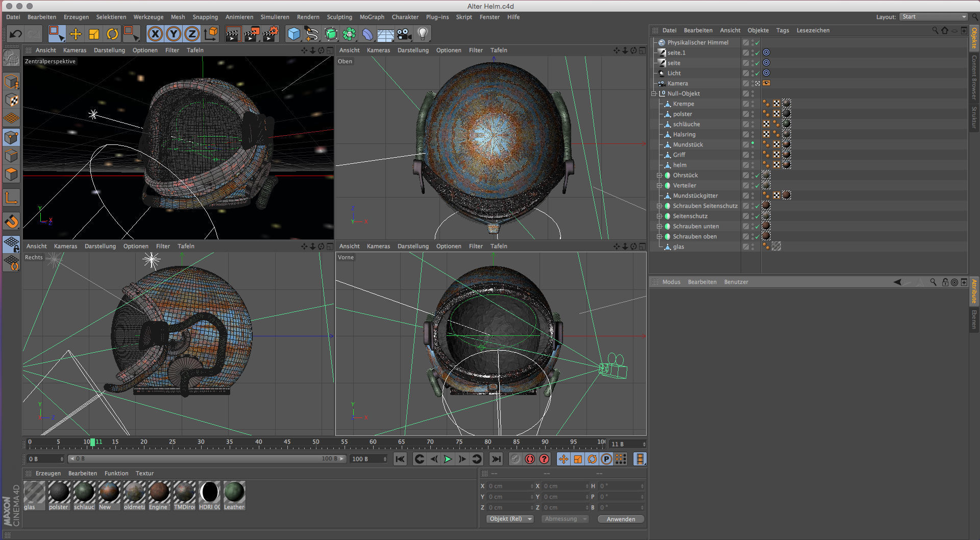Select the Rotate tool
This screenshot has width=980, height=540.
click(112, 34)
